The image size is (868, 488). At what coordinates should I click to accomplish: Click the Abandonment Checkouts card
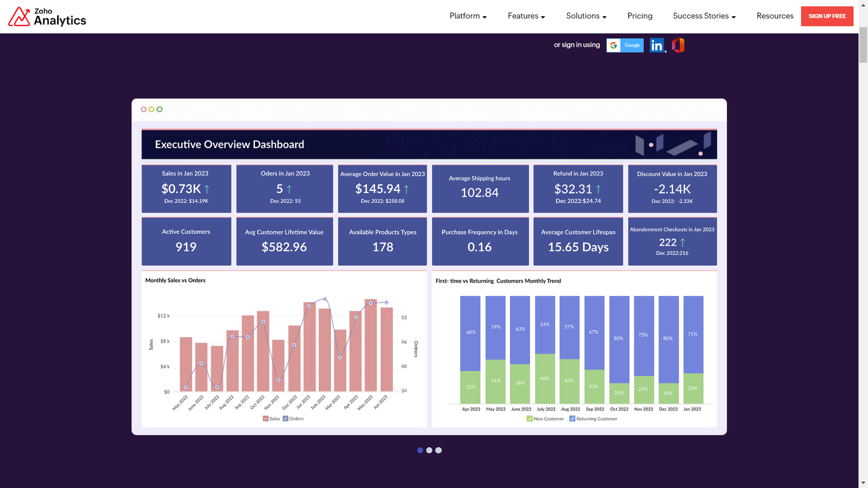(672, 241)
